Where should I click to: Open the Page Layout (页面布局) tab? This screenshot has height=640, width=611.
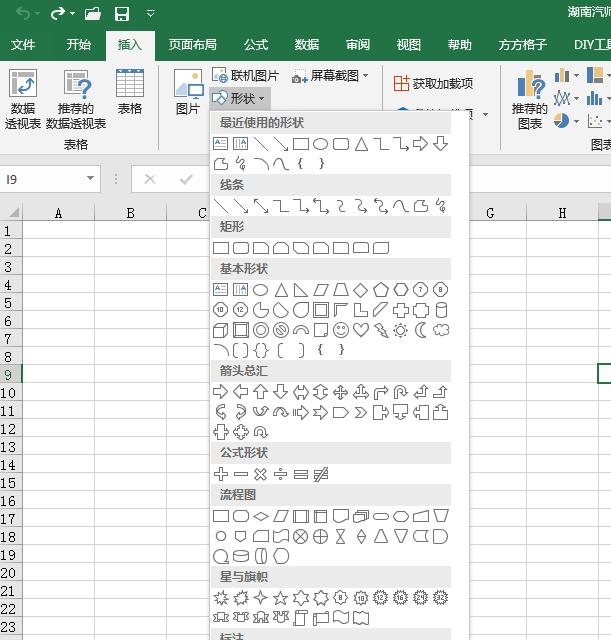point(193,44)
